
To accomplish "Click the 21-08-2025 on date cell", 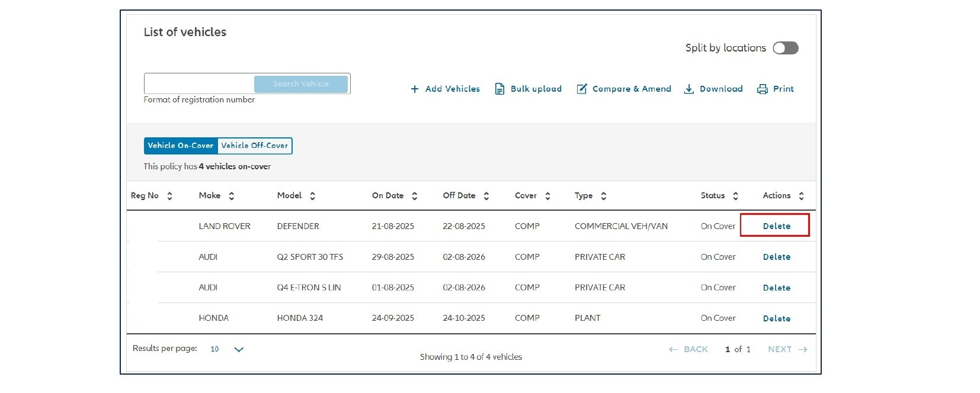I will tap(393, 226).
